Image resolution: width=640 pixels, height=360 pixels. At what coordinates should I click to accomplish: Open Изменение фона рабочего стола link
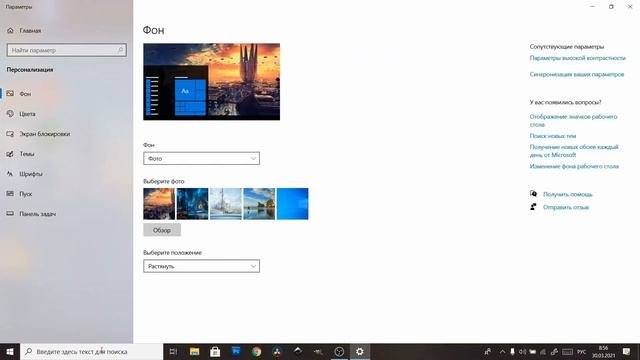pyautogui.click(x=574, y=167)
